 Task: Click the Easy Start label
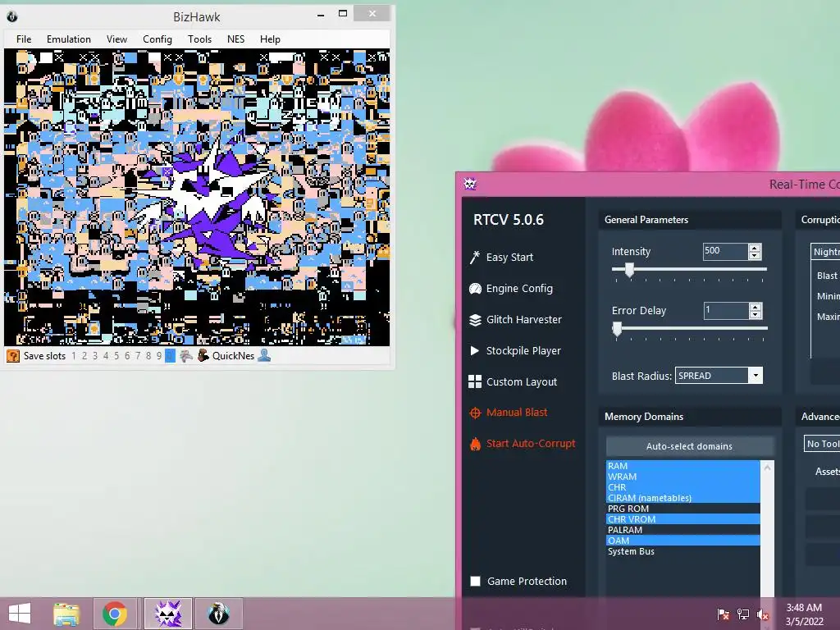[x=509, y=257]
